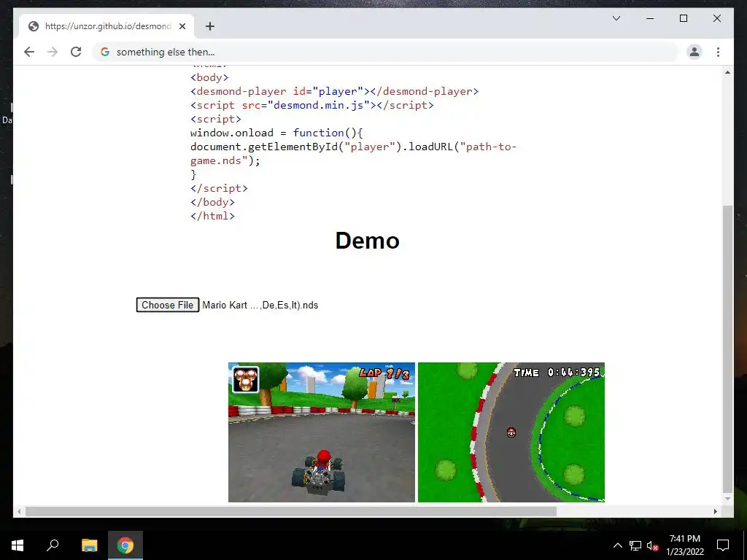Click the LAP 1/3 indicator
The width and height of the screenshot is (747, 560).
click(384, 373)
